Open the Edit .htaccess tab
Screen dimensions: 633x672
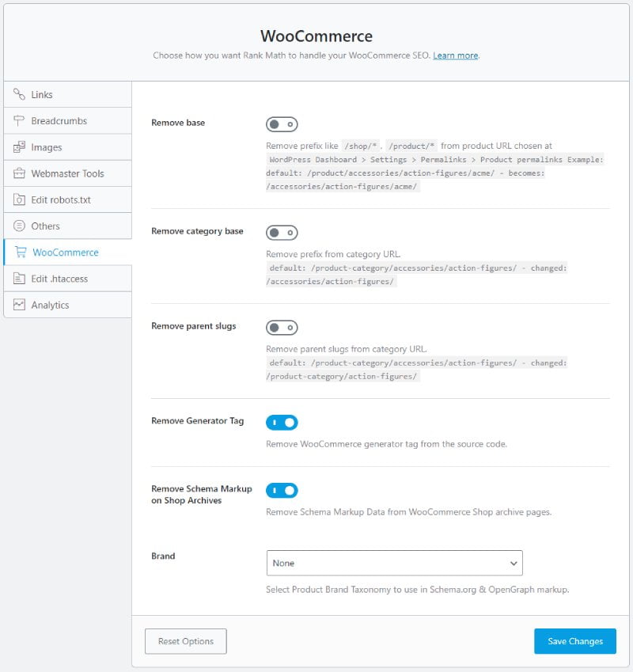tap(61, 279)
